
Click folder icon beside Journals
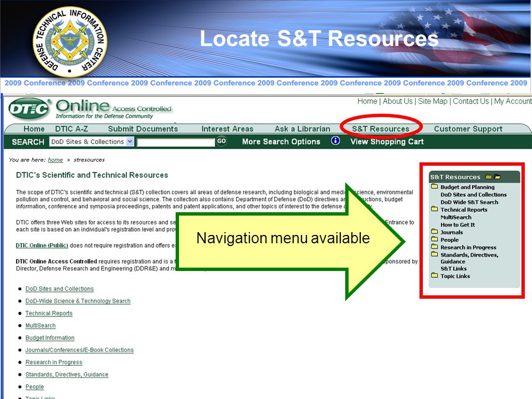tap(434, 232)
